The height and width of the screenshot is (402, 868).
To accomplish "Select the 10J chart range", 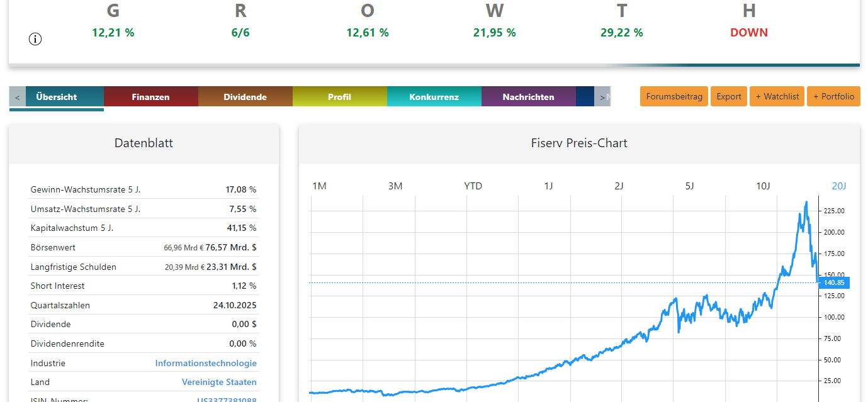I will (763, 186).
